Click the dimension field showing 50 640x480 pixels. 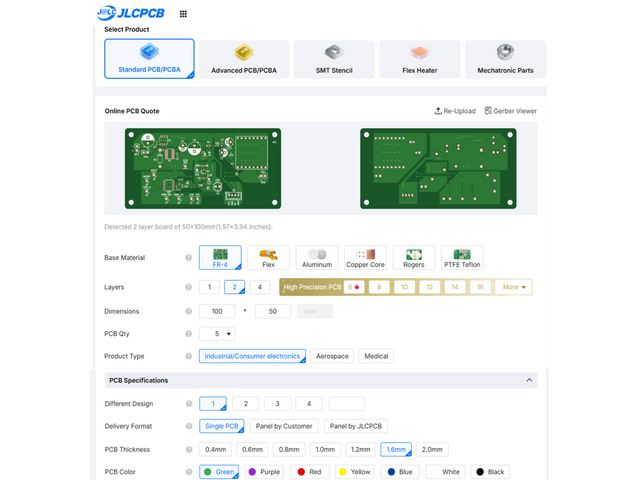273,311
